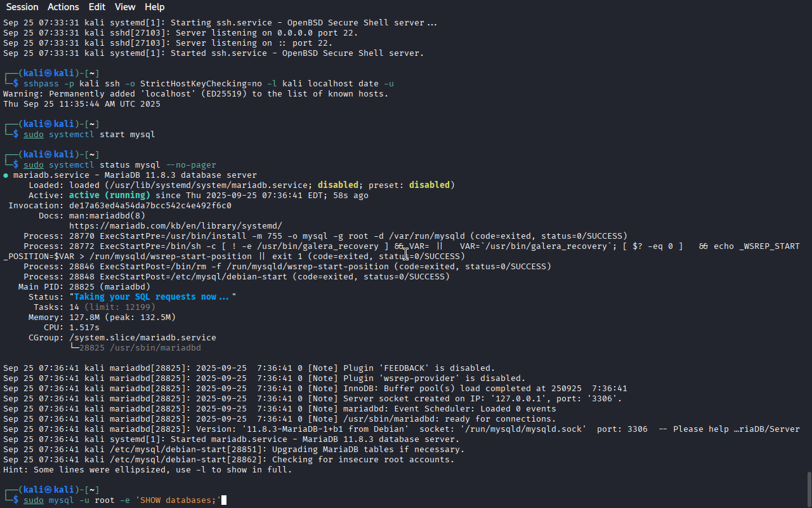Click the terminal's vertical scrollbar thumb
The width and height of the screenshot is (812, 508).
(x=808, y=488)
